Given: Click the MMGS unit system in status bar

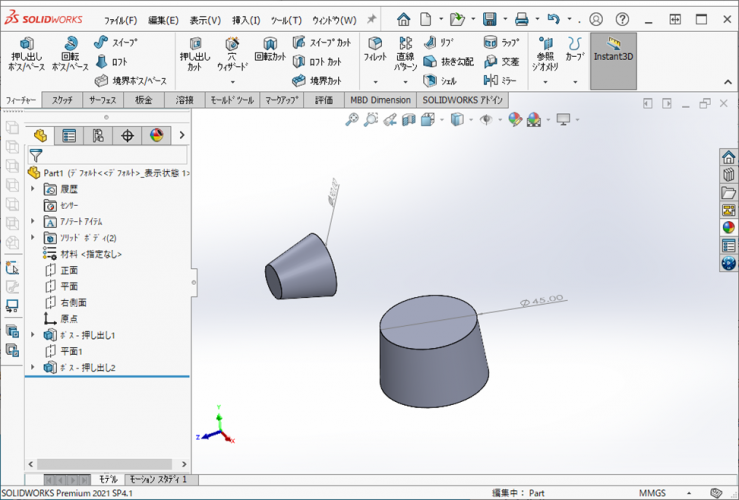Looking at the screenshot, I should pyautogui.click(x=654, y=493).
